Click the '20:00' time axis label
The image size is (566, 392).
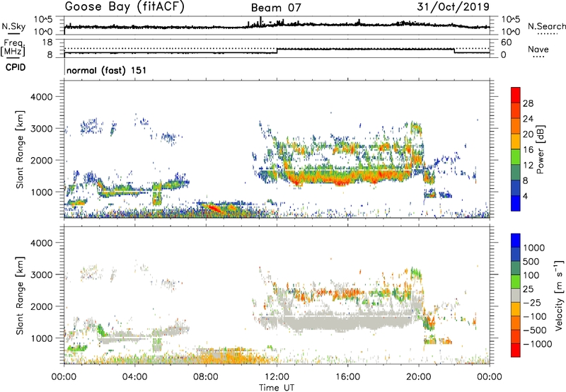coord(419,377)
